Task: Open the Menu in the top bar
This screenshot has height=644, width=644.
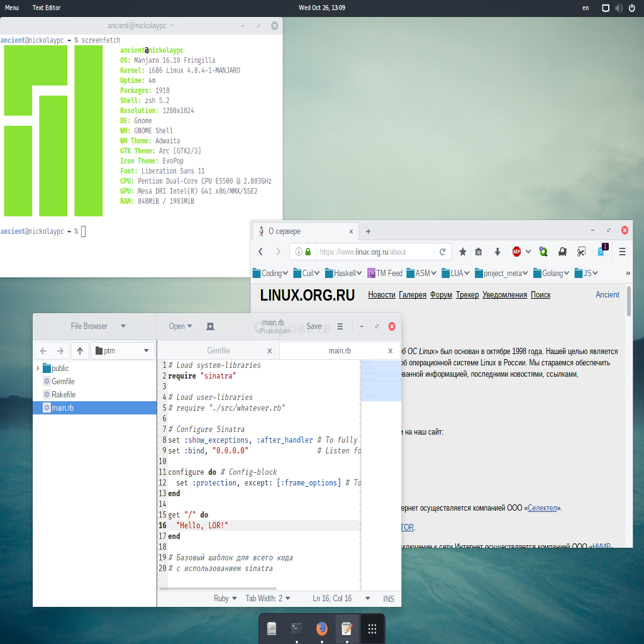Action: (12, 8)
